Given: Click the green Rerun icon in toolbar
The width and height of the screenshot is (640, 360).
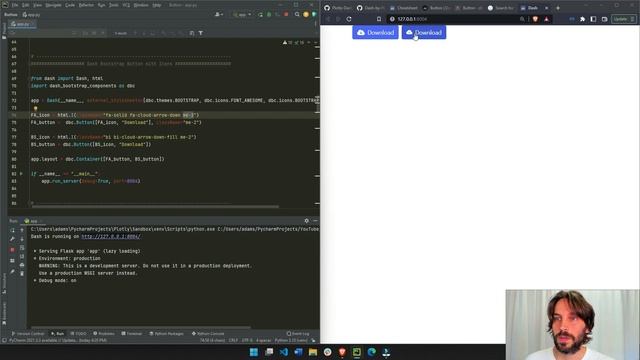Looking at the screenshot, I should point(260,15).
